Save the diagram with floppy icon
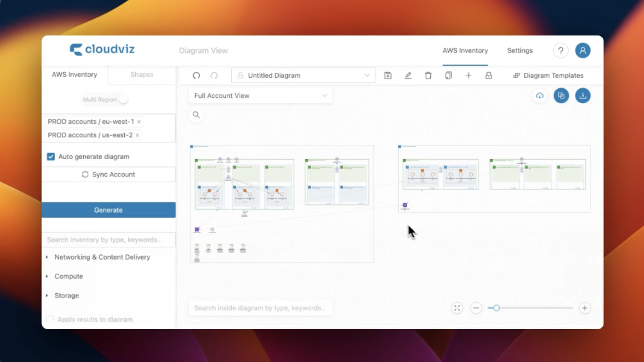The image size is (644, 362). coord(388,75)
